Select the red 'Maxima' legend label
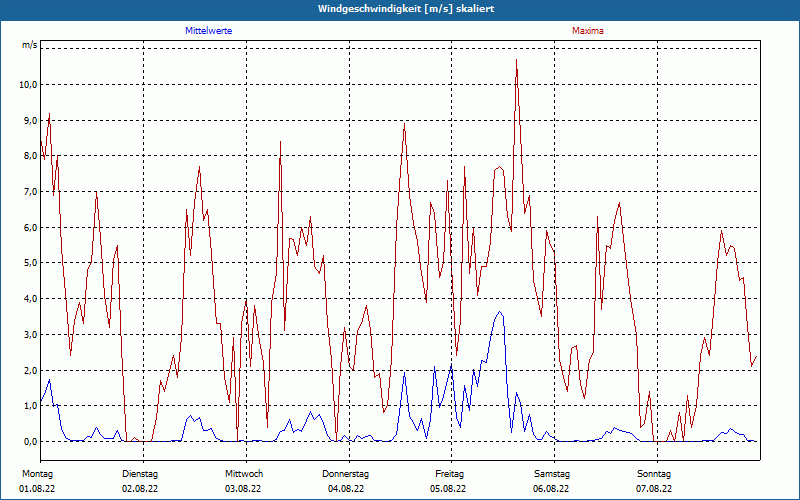The image size is (800, 500). point(588,31)
